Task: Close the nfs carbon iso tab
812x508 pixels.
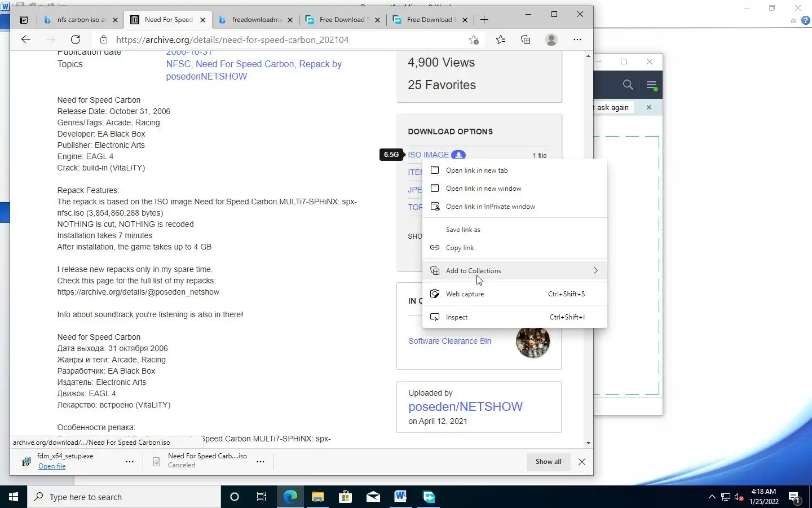Action: 115,20
